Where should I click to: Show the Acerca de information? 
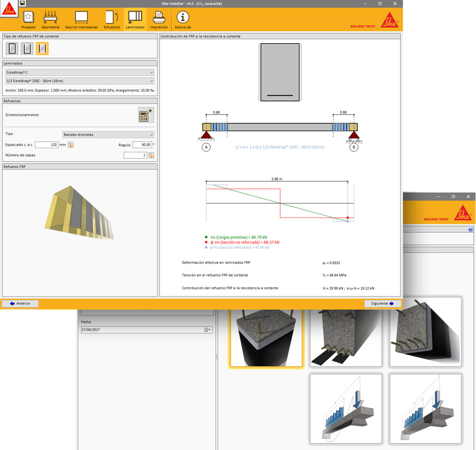(x=183, y=20)
